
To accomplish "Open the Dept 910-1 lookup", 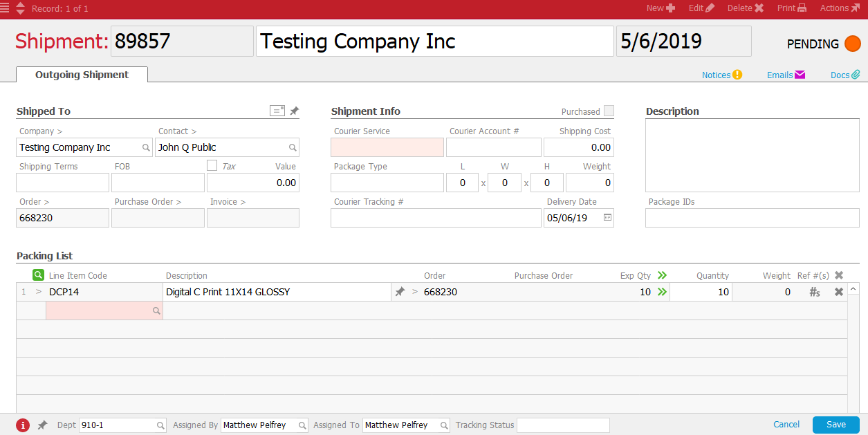I will coord(160,425).
